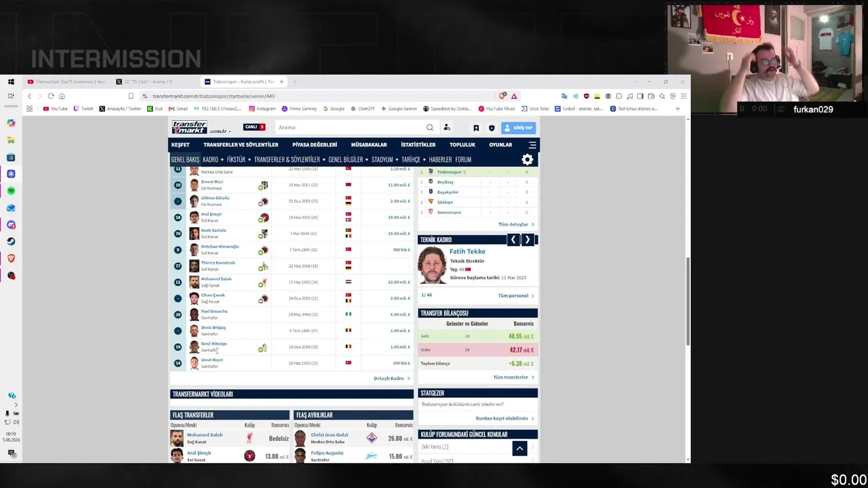Show next staff member in Teknik Kadro
The height and width of the screenshot is (488, 868).
[528, 239]
